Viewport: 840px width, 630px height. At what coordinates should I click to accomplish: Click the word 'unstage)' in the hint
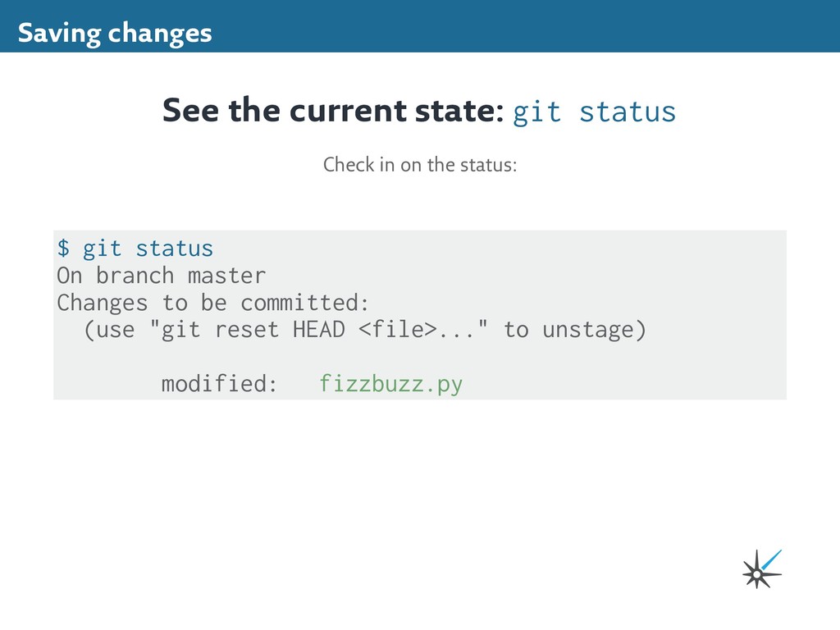595,330
